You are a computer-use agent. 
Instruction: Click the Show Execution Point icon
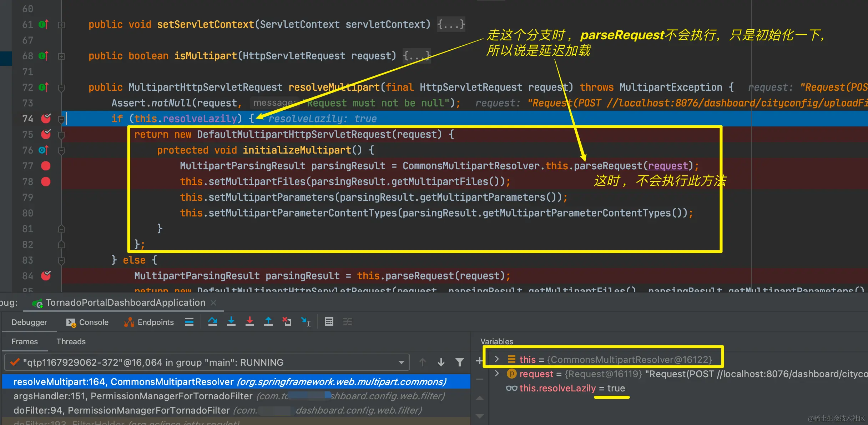[189, 322]
